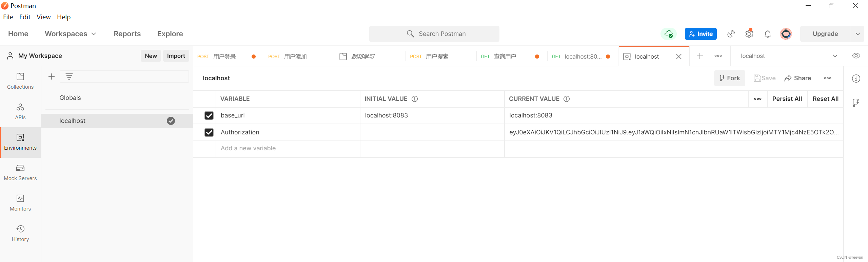Screen dimensions: 868x262
Task: Switch to the GET 查询用户 tab
Action: (x=512, y=57)
